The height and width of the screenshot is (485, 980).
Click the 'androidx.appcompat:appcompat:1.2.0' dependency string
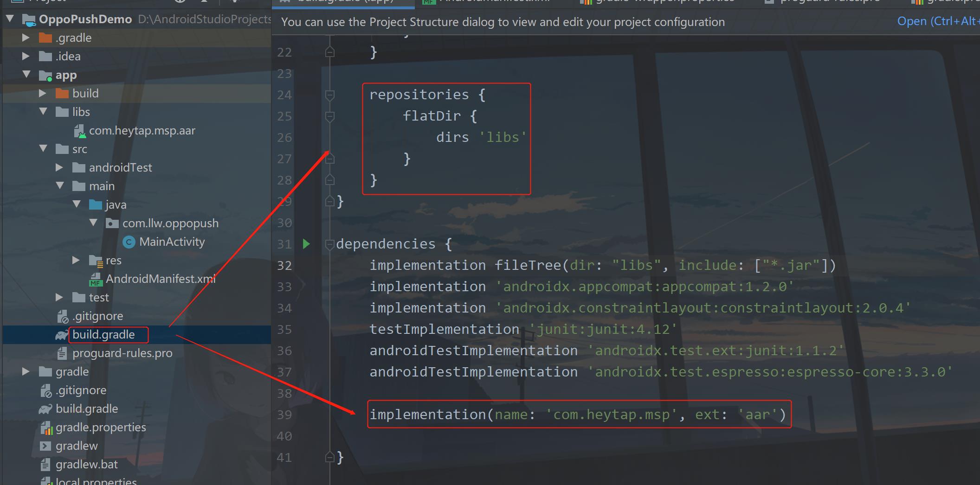[x=645, y=287]
